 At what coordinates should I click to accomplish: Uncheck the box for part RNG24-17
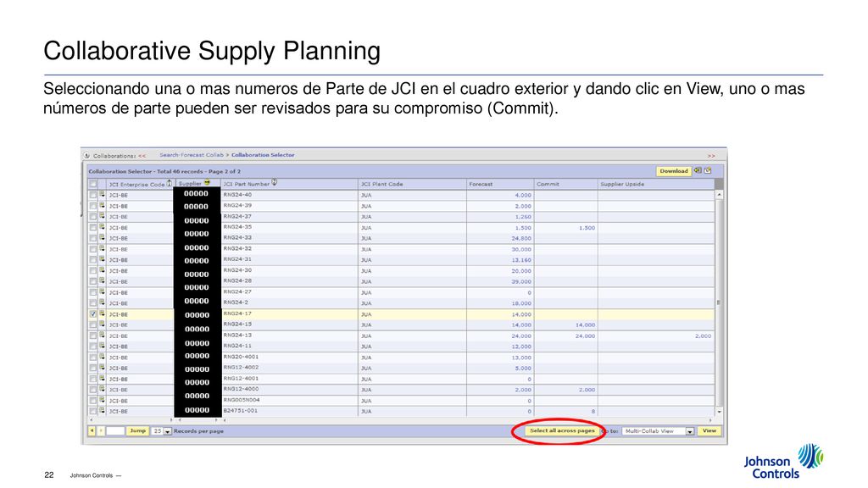point(93,313)
